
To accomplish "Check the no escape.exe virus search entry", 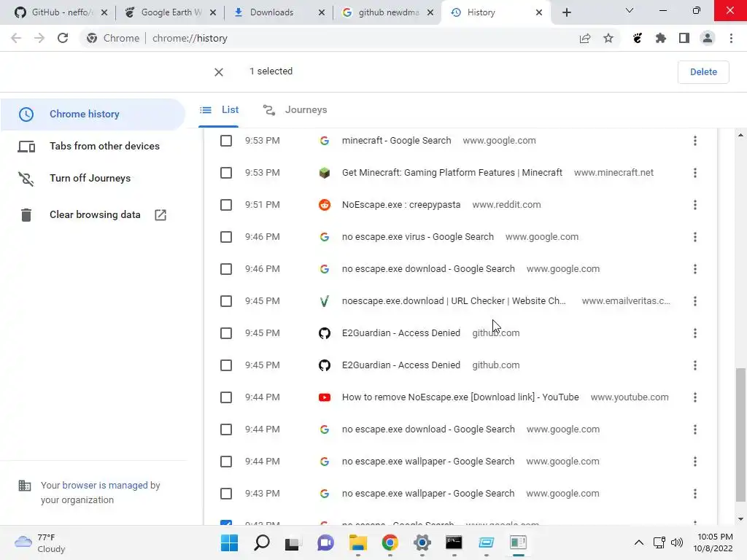I will [226, 237].
